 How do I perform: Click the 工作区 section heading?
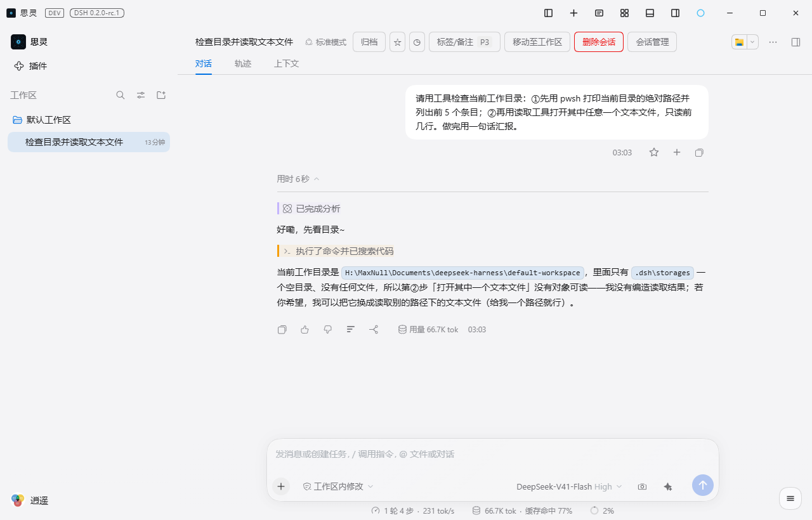(23, 95)
